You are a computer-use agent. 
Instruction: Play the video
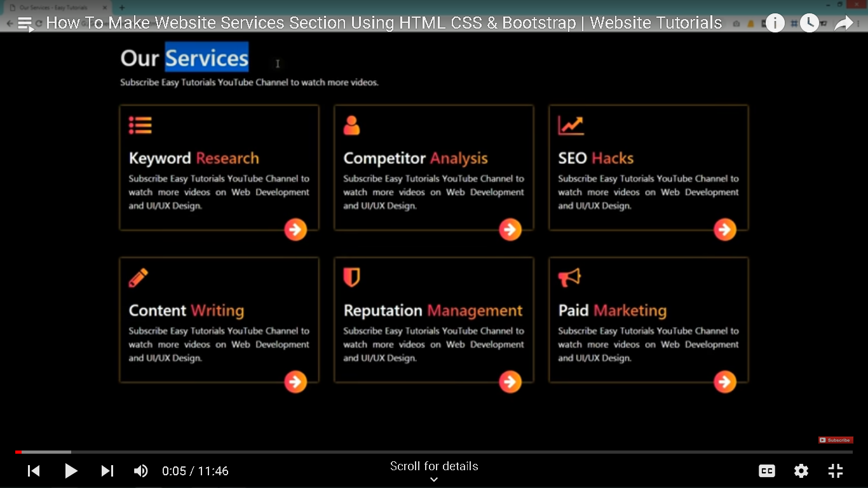point(71,471)
